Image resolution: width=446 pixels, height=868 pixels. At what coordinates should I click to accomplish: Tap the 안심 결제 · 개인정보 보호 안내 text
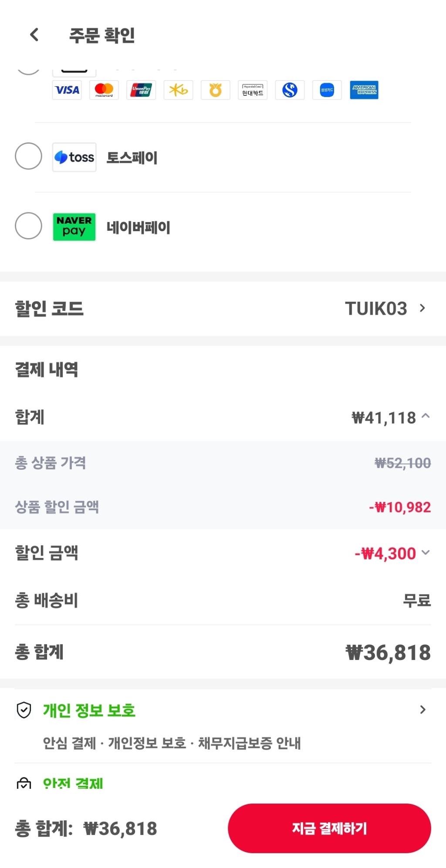coord(172,743)
